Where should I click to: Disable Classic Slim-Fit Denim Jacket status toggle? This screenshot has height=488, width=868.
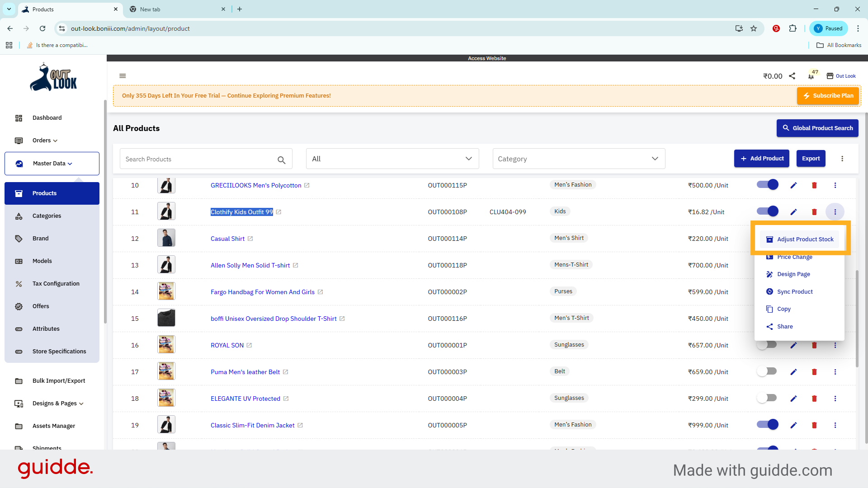[x=767, y=424]
